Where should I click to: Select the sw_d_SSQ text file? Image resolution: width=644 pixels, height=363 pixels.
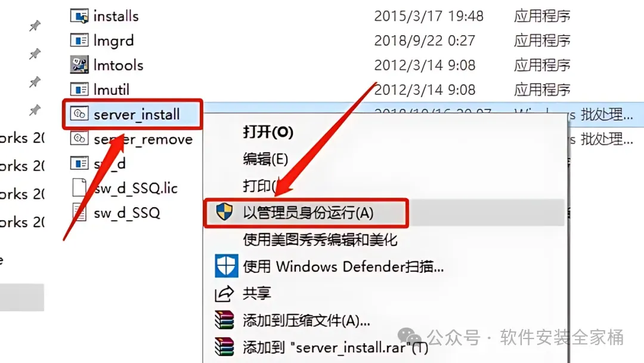click(126, 213)
